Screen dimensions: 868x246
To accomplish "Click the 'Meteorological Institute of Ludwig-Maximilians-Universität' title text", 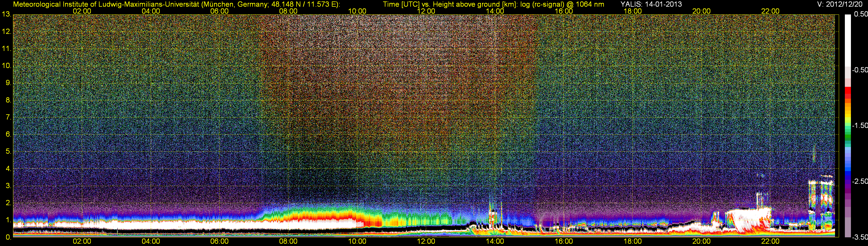I will pyautogui.click(x=106, y=4).
